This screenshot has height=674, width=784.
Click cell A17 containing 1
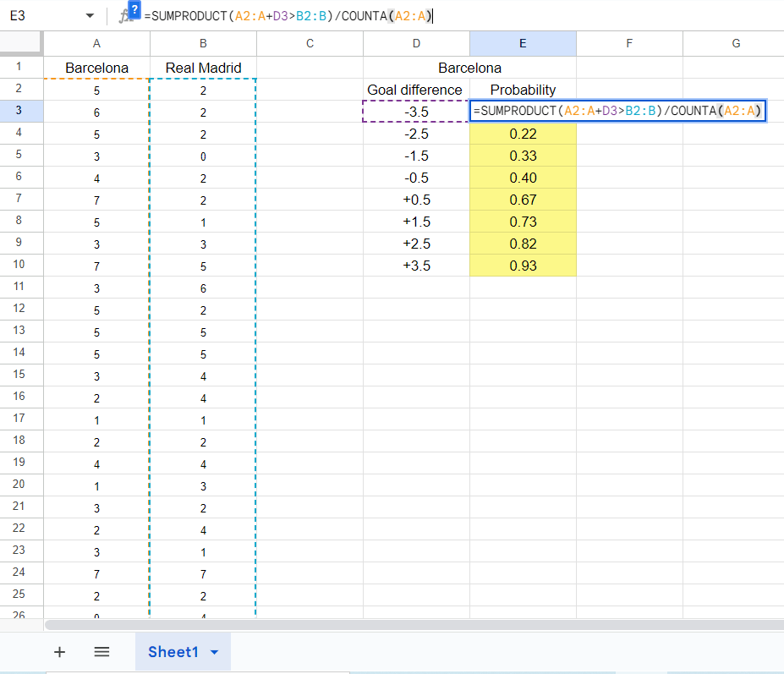tap(96, 419)
